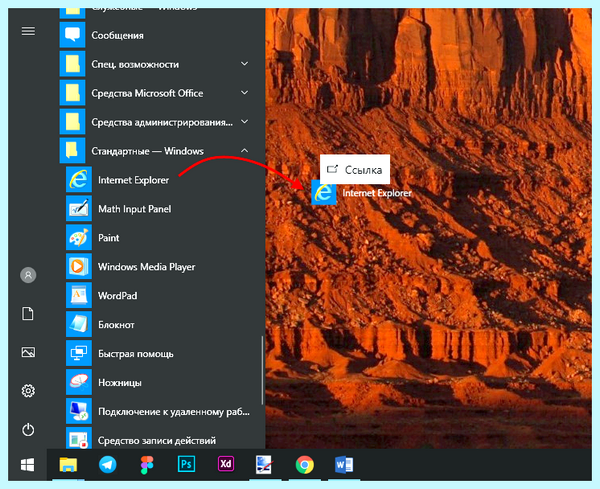600x489 pixels.
Task: Click the Средства администрирования... label
Action: tap(162, 122)
